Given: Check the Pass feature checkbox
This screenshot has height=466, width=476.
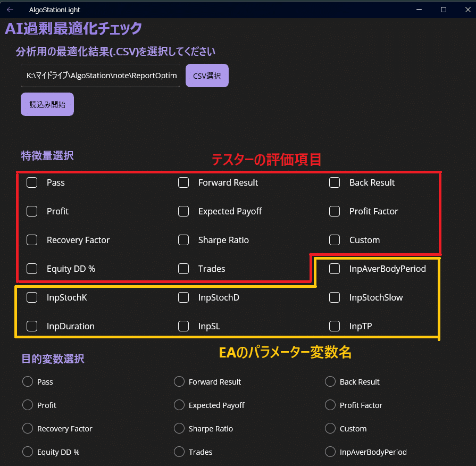Looking at the screenshot, I should [x=32, y=183].
